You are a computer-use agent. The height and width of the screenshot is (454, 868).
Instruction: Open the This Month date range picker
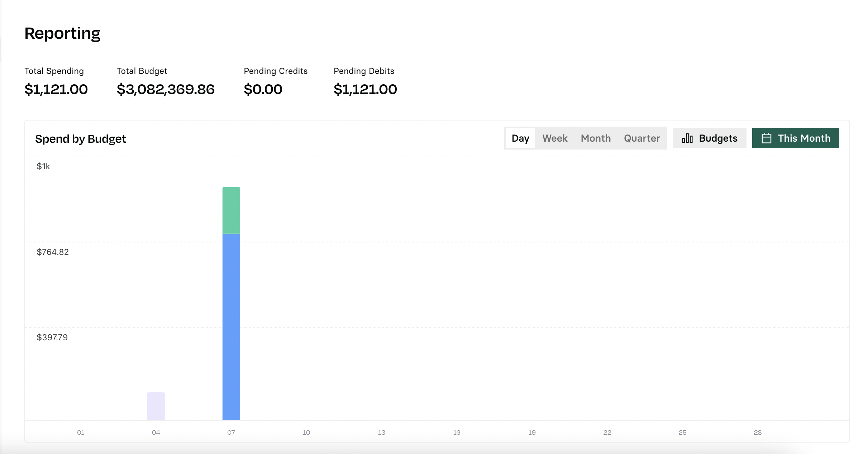point(796,138)
